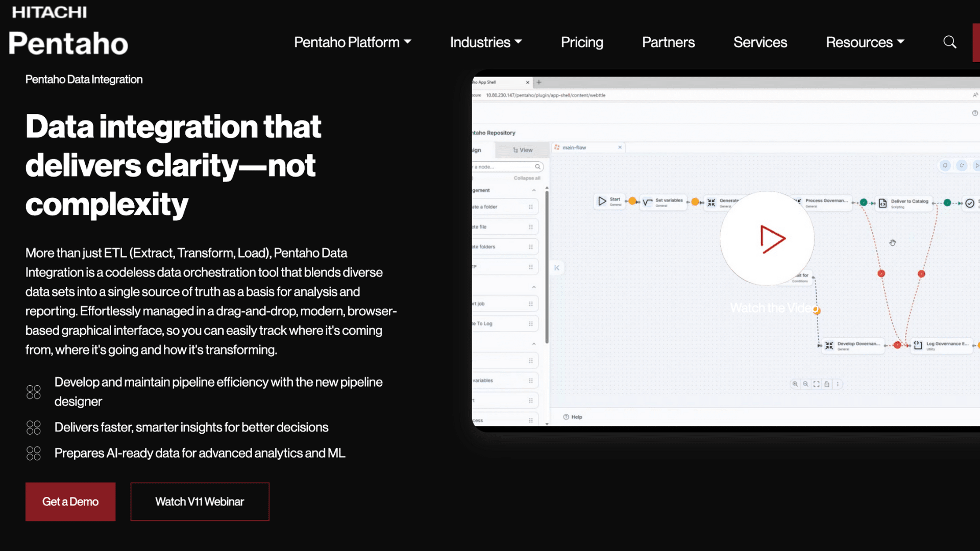This screenshot has width=980, height=551.
Task: Collapse the Management section chevron in the palette
Action: [534, 189]
